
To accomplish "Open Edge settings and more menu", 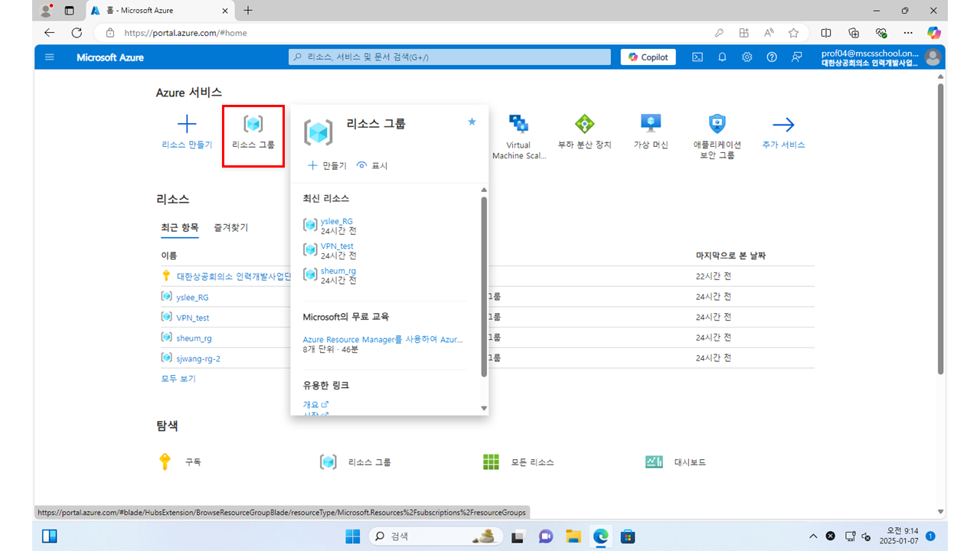I will point(908,33).
